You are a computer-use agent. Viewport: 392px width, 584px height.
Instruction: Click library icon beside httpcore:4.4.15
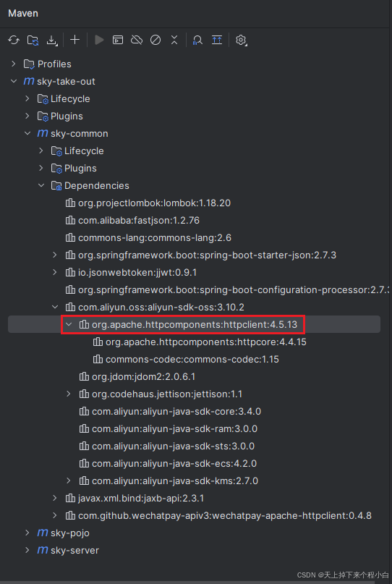(98, 342)
